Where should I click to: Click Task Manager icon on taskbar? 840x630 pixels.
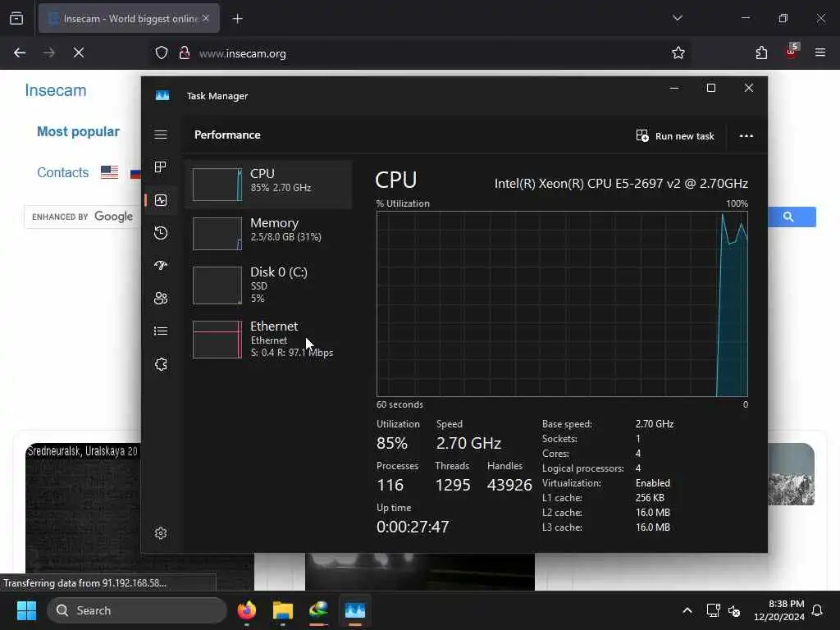354,610
